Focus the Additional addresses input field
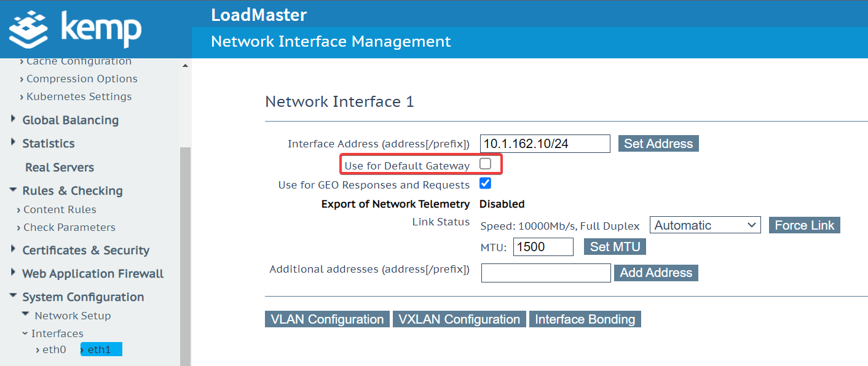 pyautogui.click(x=546, y=273)
